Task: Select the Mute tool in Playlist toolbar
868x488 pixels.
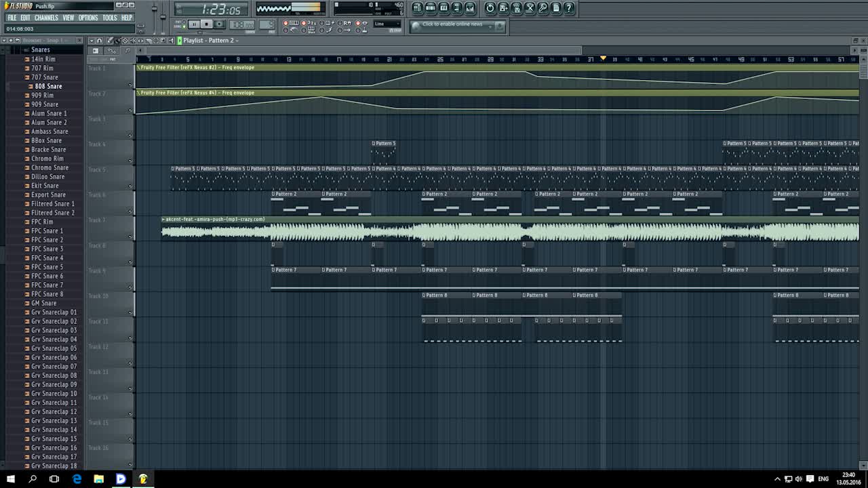Action: (x=133, y=41)
